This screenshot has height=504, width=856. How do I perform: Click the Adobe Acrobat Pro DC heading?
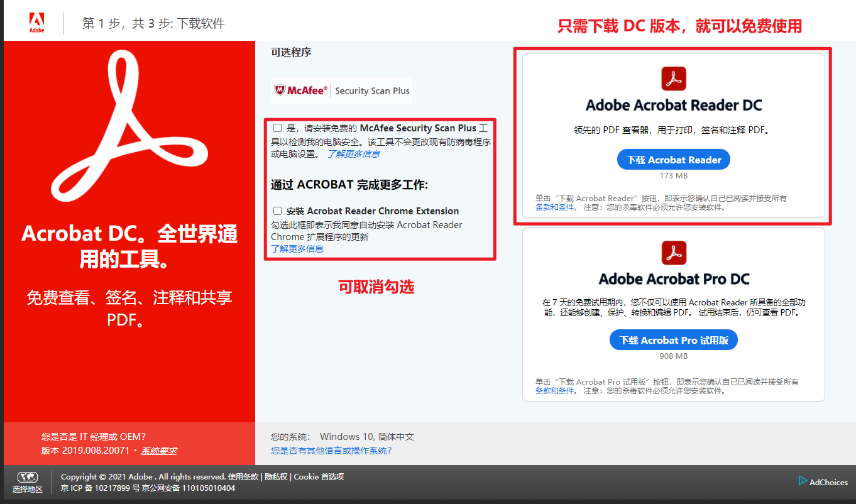[x=674, y=279]
